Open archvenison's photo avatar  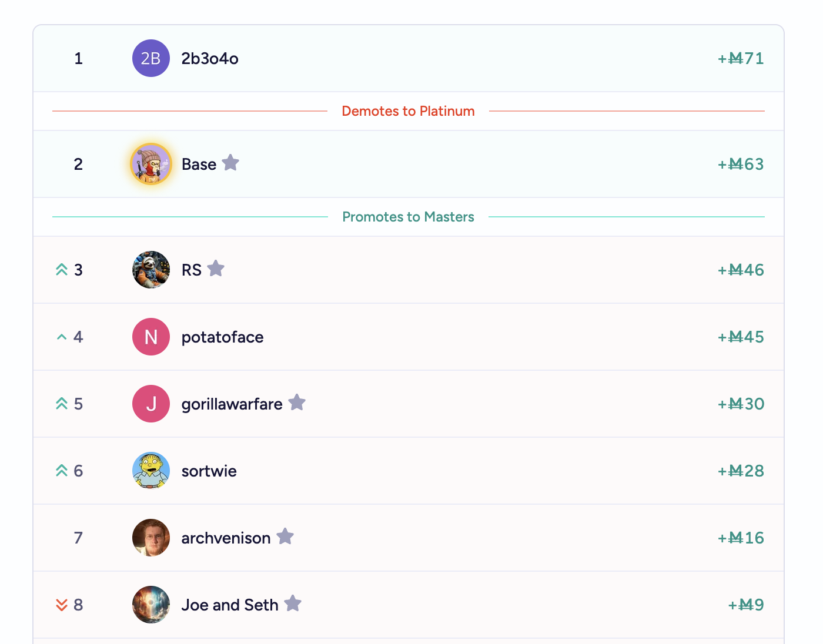(x=151, y=538)
